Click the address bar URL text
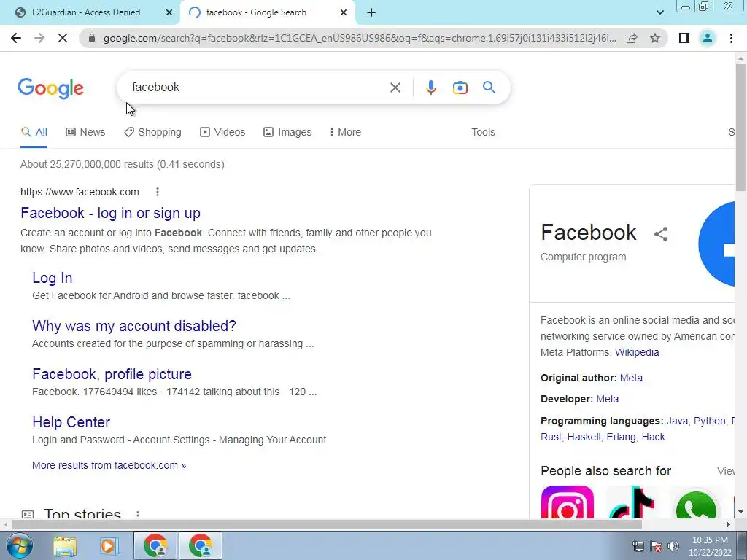The height and width of the screenshot is (560, 747). [x=360, y=38]
